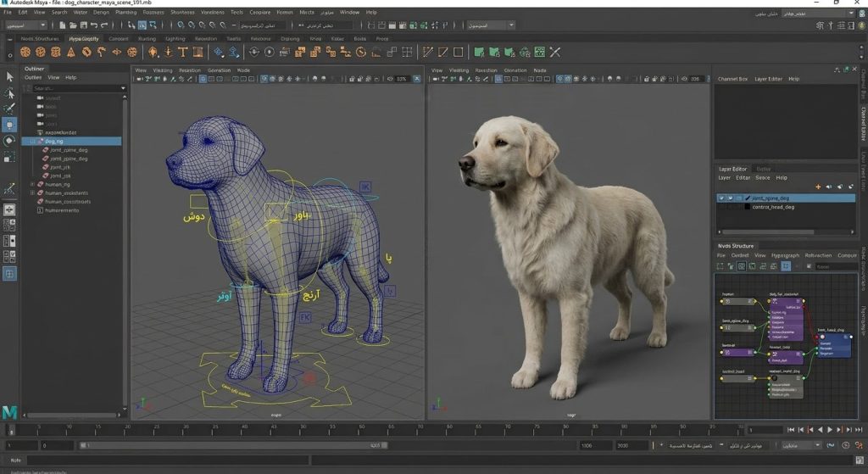Click the orange cone shelf icon
The width and height of the screenshot is (868, 474).
[71, 52]
